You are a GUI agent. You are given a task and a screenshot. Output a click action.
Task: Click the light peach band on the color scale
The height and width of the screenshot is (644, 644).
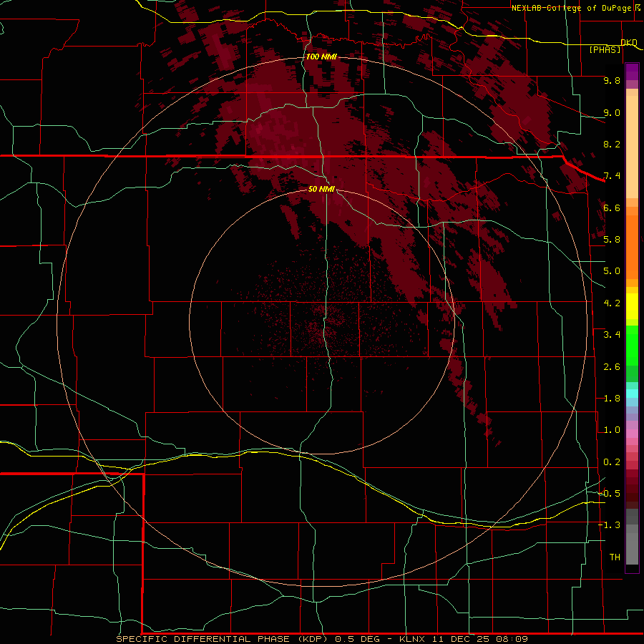coord(632,147)
